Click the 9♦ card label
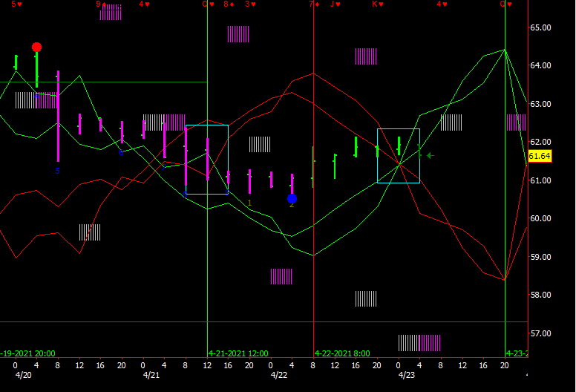576x392 pixels. click(x=101, y=4)
